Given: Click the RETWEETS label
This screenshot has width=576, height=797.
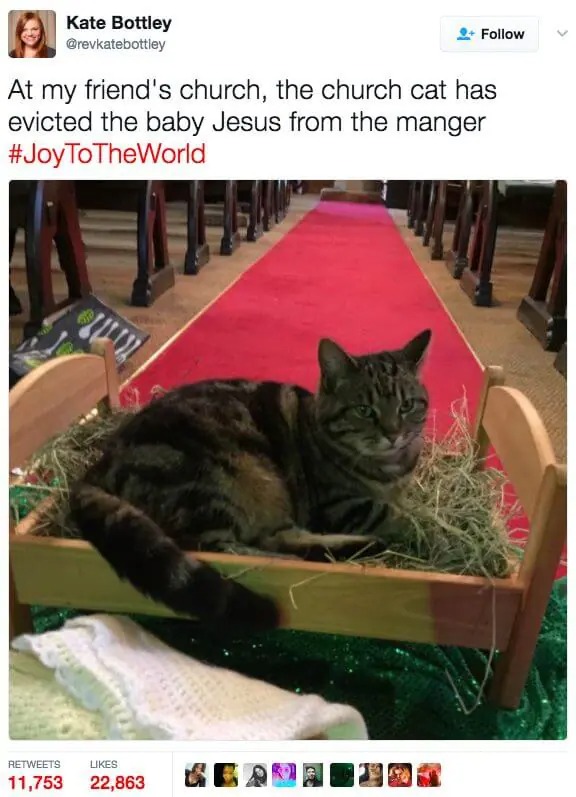Looking at the screenshot, I should (x=34, y=764).
